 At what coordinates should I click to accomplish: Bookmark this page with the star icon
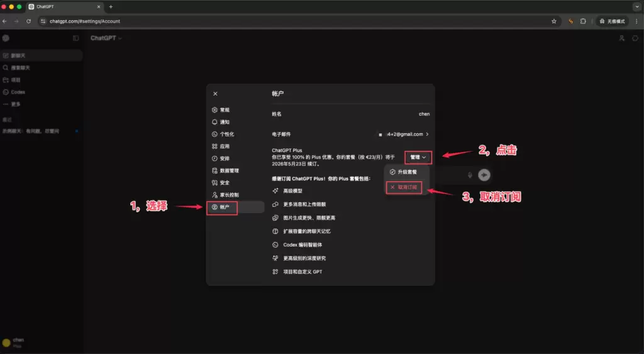point(553,21)
